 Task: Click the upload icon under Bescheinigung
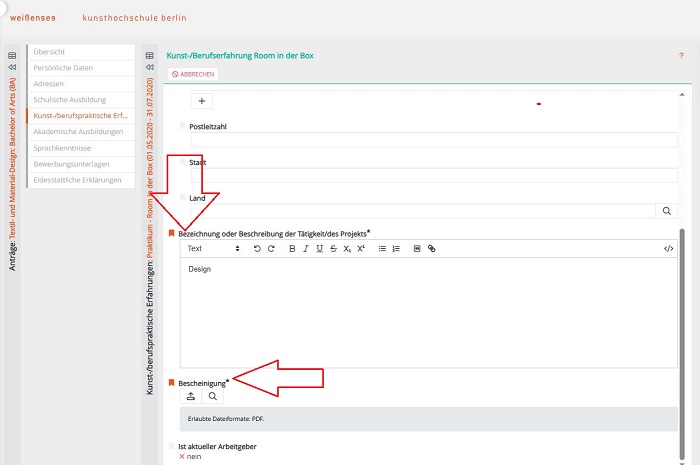(x=191, y=396)
